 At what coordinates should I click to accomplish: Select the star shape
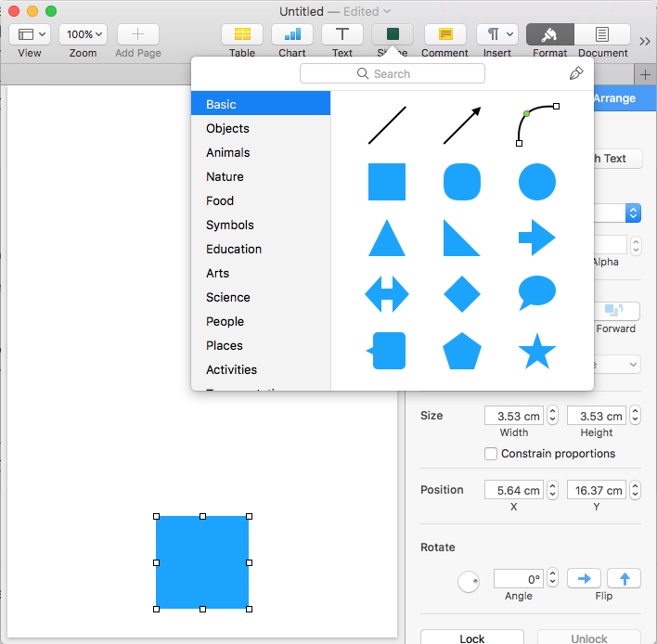point(536,352)
